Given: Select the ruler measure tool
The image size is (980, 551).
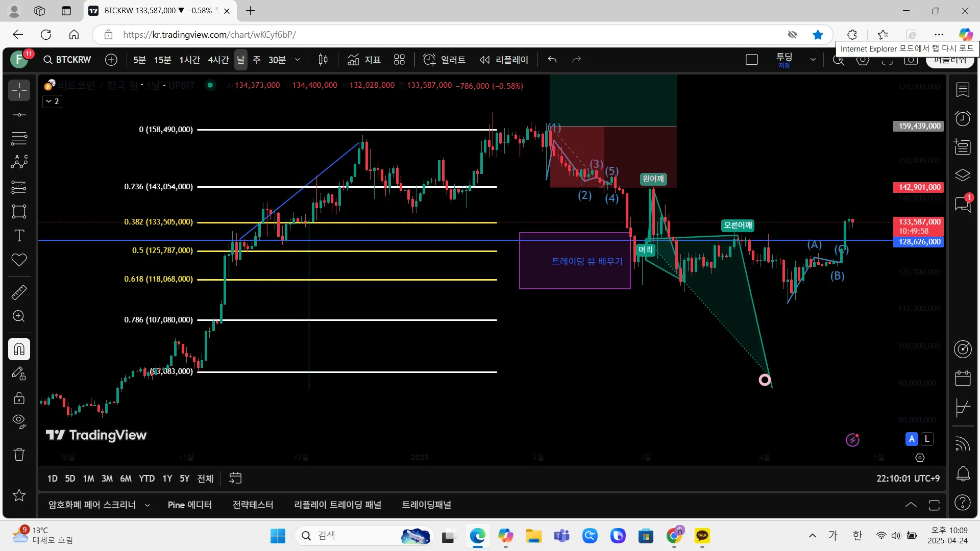Looking at the screenshot, I should [19, 292].
